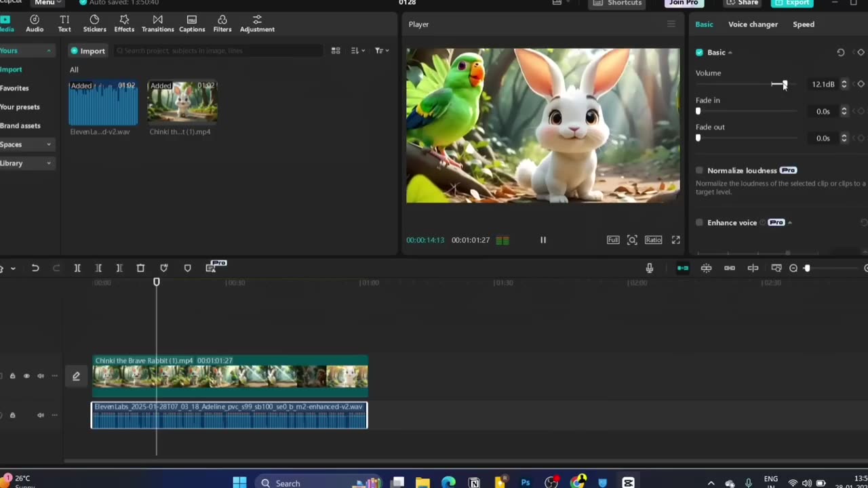Open the player Ratio options
The width and height of the screenshot is (868, 488).
point(653,240)
